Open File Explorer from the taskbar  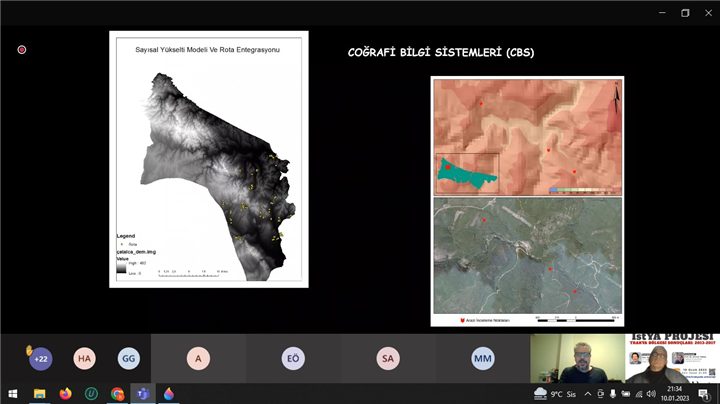click(39, 394)
